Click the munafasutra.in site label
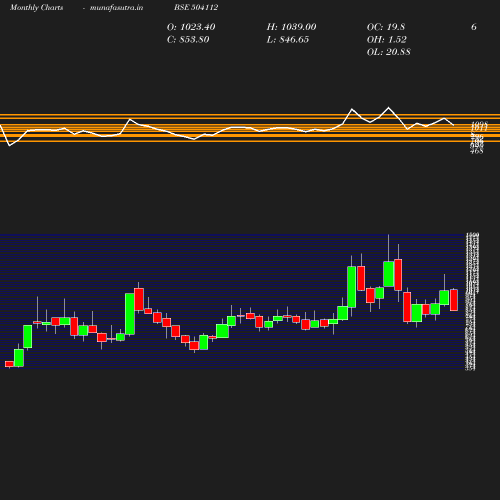The width and height of the screenshot is (500, 500). pyautogui.click(x=116, y=7)
